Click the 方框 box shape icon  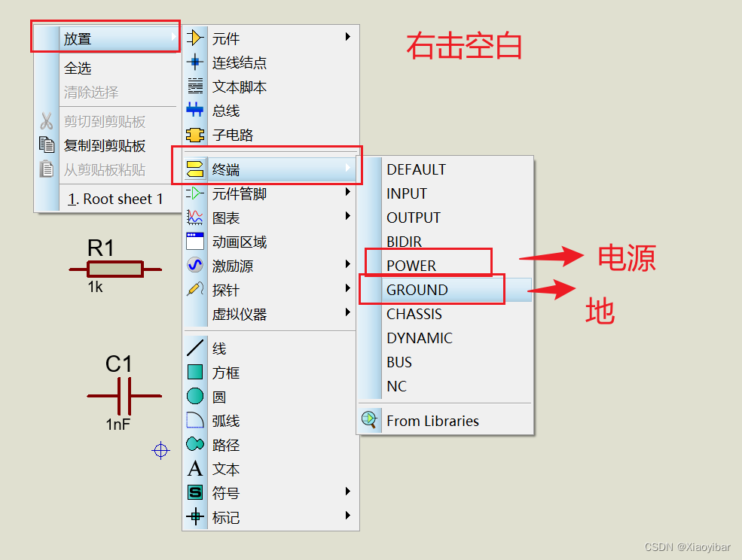(x=195, y=373)
